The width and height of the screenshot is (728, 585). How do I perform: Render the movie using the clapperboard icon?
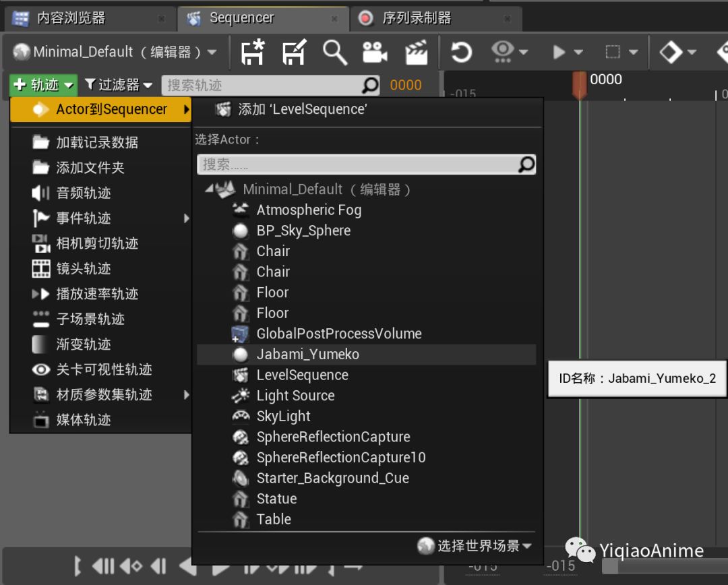(x=417, y=52)
